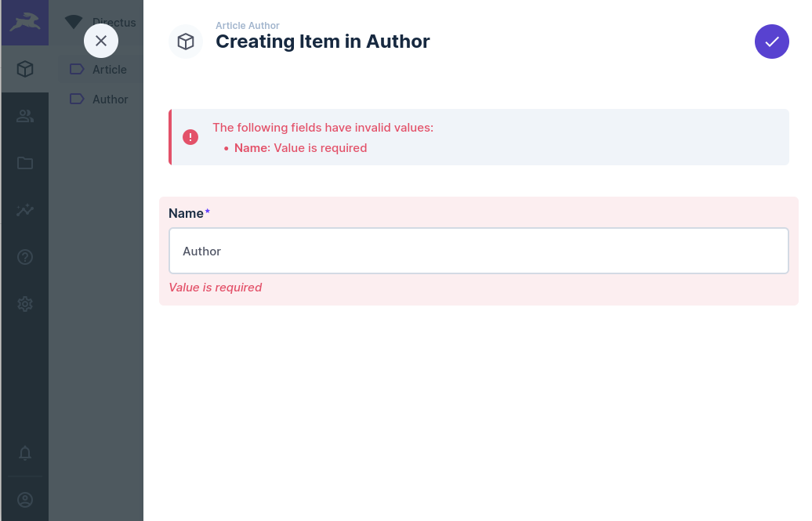Open the account profile icon
Screen dimensions: 812x521
pos(24,499)
